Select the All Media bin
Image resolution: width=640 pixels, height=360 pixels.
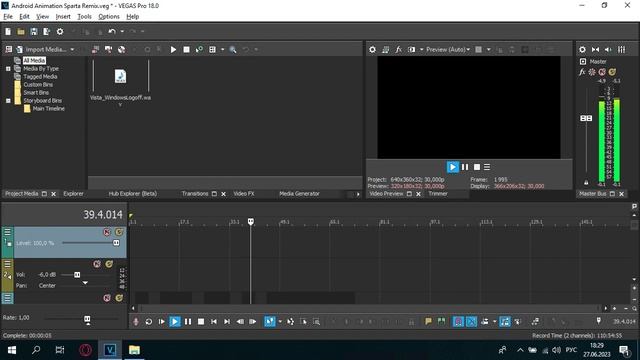point(34,60)
